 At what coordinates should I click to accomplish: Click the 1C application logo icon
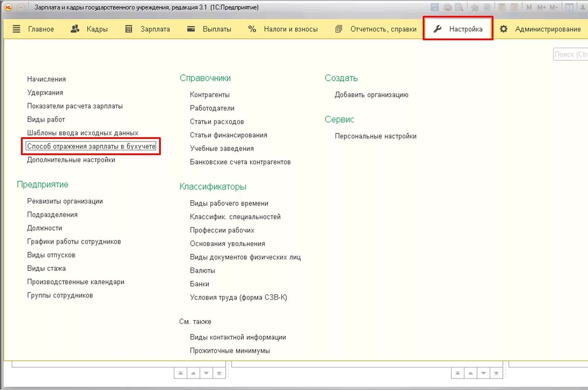[x=8, y=7]
